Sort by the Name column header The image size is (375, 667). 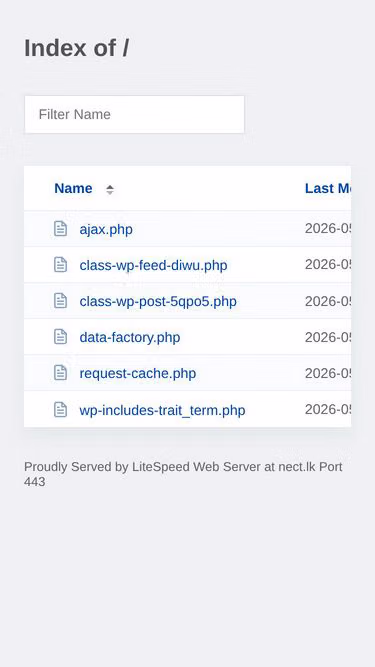pos(73,188)
